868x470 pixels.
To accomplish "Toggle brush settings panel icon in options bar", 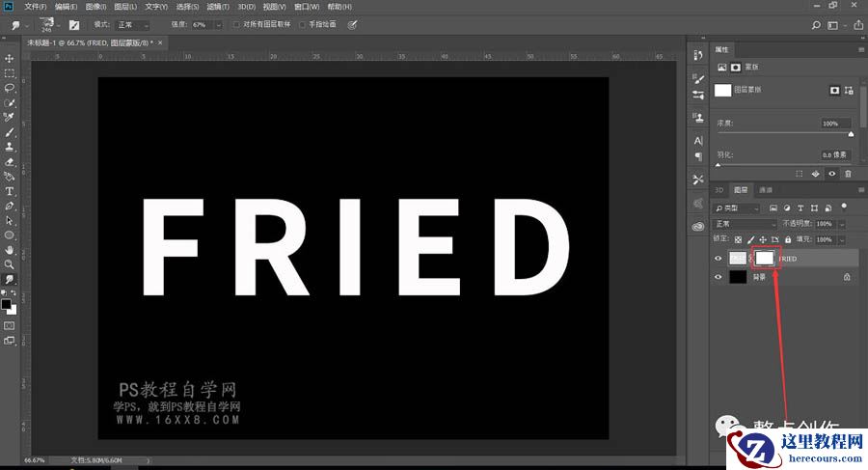I will coord(74,25).
